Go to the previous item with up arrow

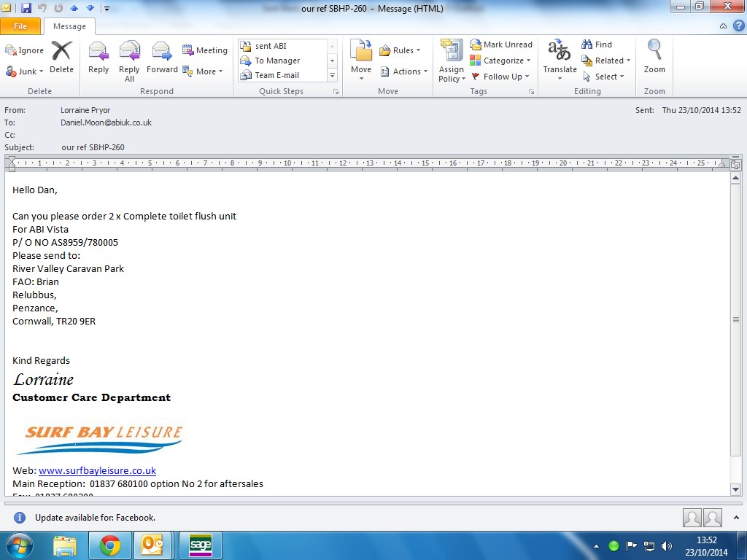click(74, 8)
